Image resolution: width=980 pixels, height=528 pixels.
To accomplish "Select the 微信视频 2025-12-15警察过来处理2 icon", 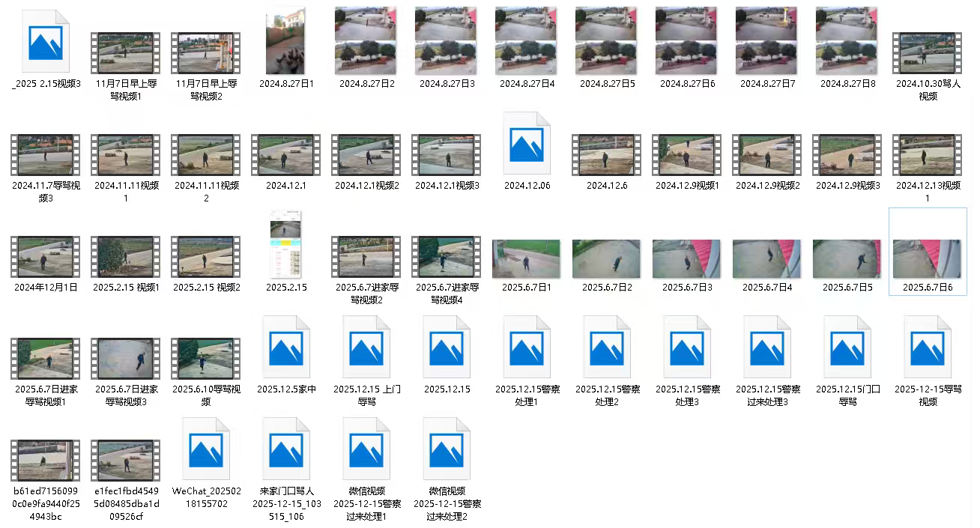I will (447, 449).
